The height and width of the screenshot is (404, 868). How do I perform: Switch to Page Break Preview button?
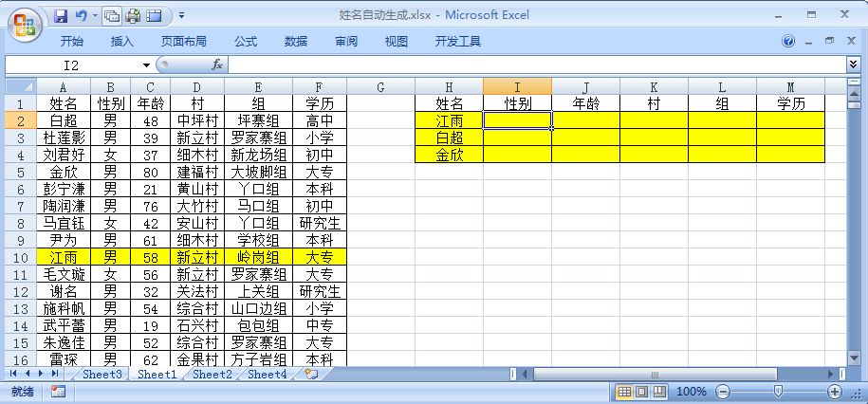[x=659, y=392]
